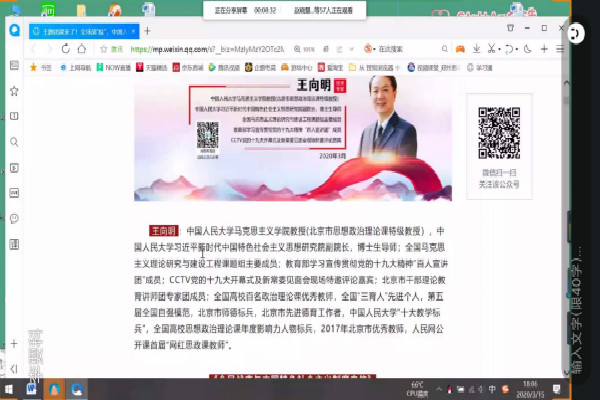Screen dimensions: 600x400
Task: Open the 天猫精选 bookmark
Action: coord(152,68)
